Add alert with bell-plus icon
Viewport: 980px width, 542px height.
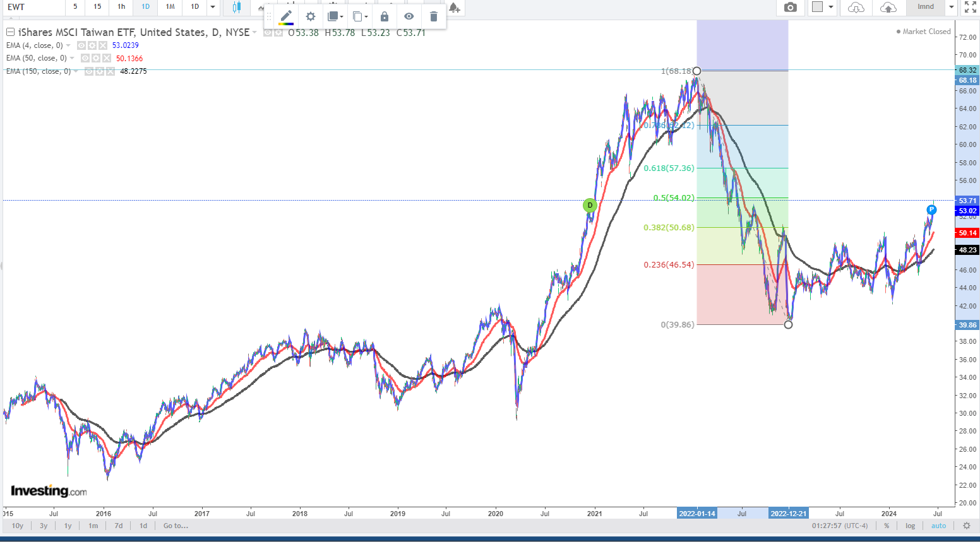(455, 8)
